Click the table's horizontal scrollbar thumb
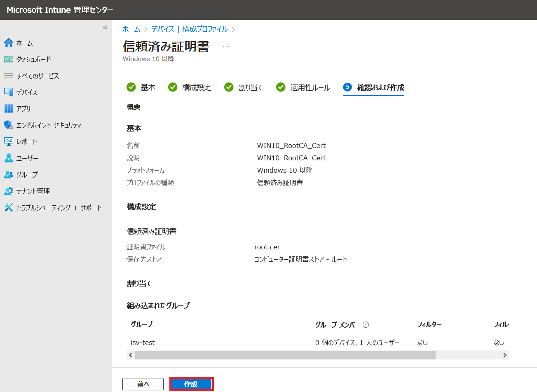The height and width of the screenshot is (392, 537). tap(285, 355)
